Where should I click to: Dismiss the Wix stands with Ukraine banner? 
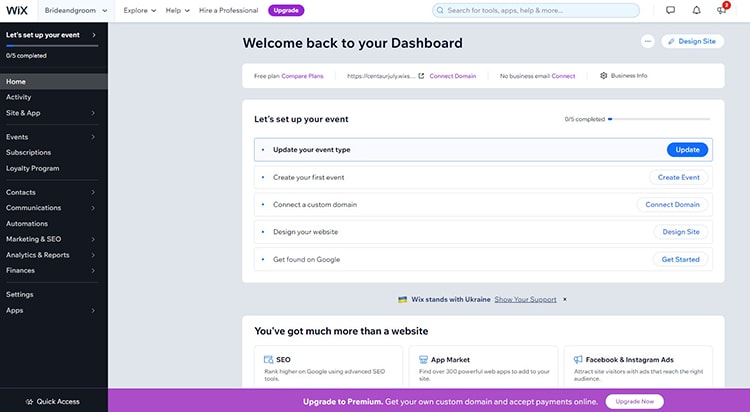point(565,299)
